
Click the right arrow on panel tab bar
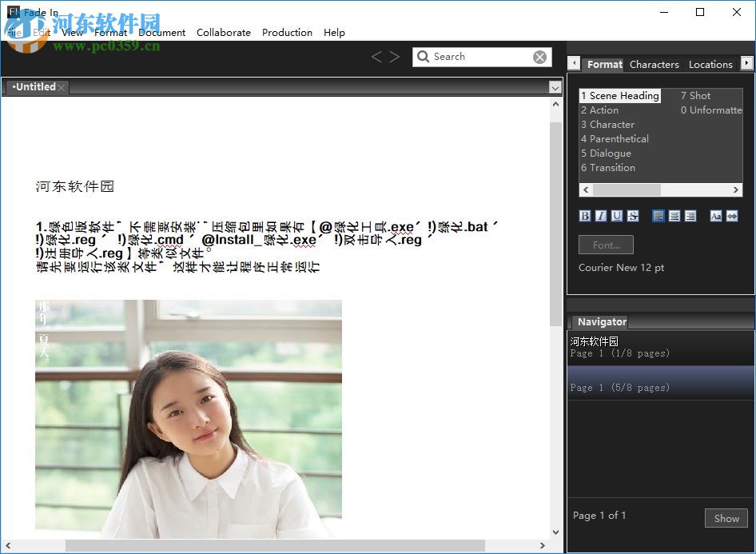[x=746, y=64]
